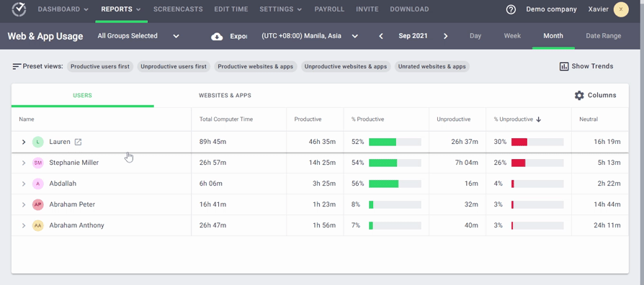Open the Manila timezone dropdown
Image resolution: width=644 pixels, height=285 pixels.
310,36
